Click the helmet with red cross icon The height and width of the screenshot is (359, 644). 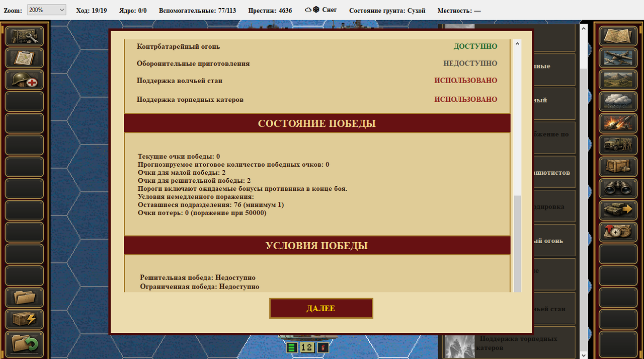(24, 80)
